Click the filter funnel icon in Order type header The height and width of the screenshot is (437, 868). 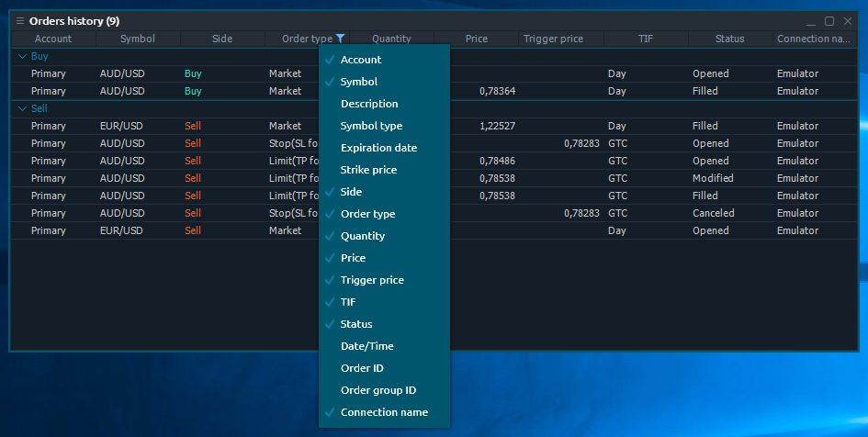[x=341, y=39]
